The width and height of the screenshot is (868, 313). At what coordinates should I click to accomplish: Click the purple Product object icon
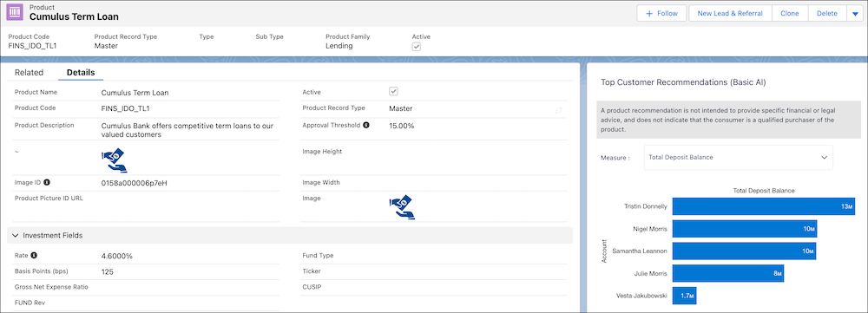[16, 13]
